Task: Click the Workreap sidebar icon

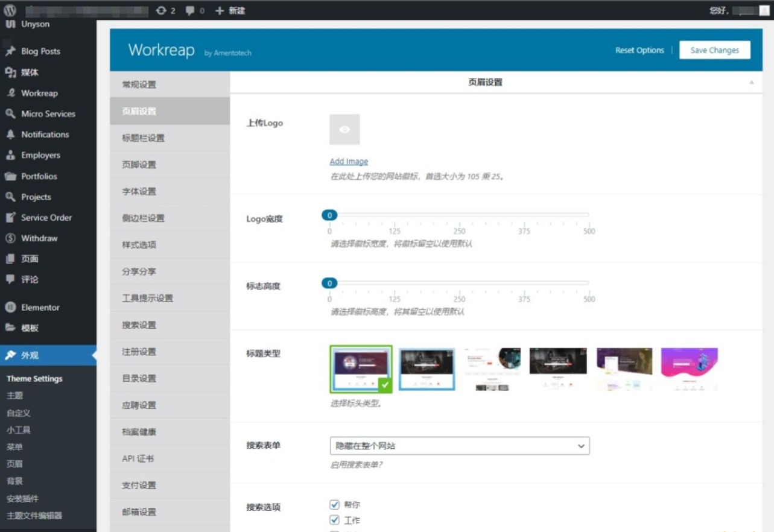Action: (x=10, y=93)
